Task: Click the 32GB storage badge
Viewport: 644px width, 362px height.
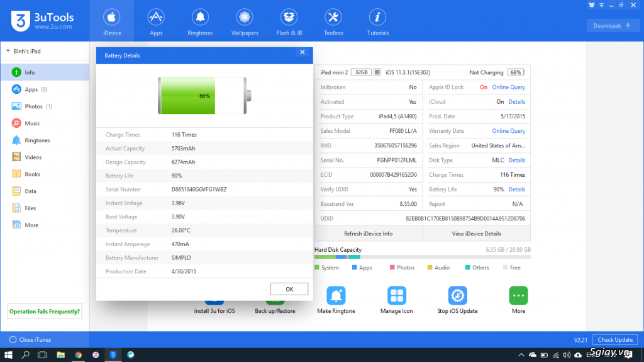Action: point(361,72)
